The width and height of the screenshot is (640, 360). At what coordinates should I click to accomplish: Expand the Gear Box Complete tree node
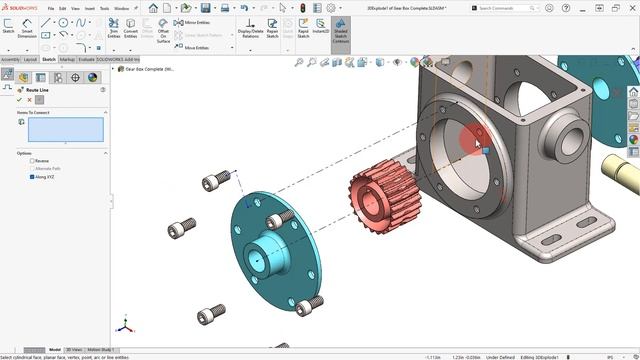pyautogui.click(x=113, y=69)
